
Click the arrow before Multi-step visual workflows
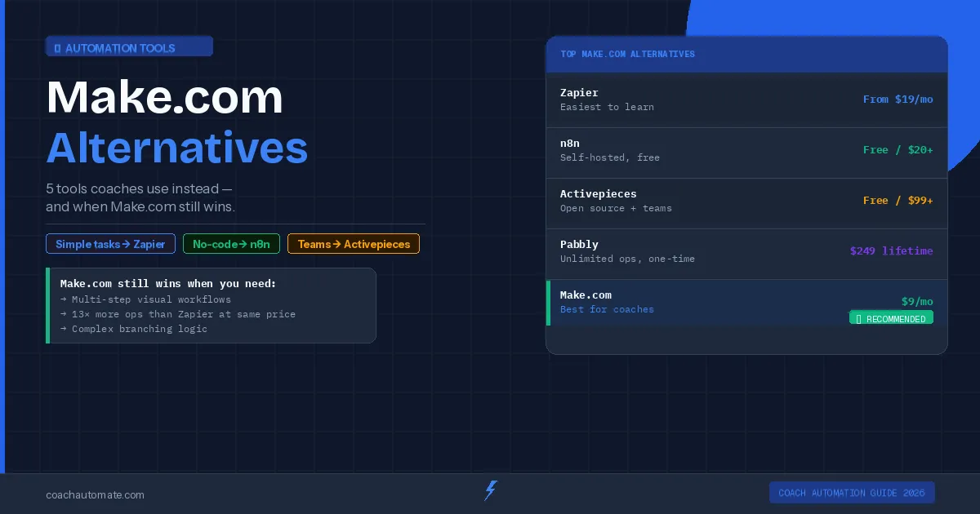point(64,299)
